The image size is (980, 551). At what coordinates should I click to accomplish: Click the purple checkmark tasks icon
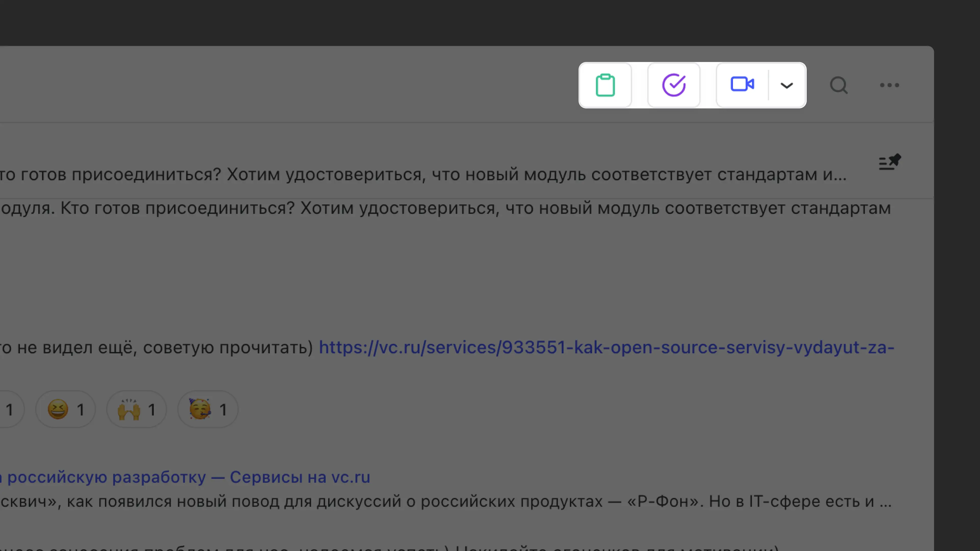(x=674, y=85)
